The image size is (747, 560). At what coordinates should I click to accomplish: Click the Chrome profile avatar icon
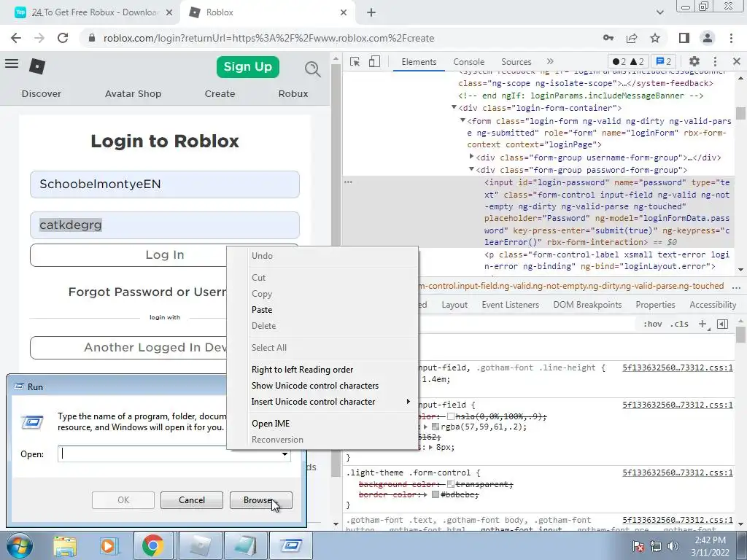pyautogui.click(x=708, y=38)
